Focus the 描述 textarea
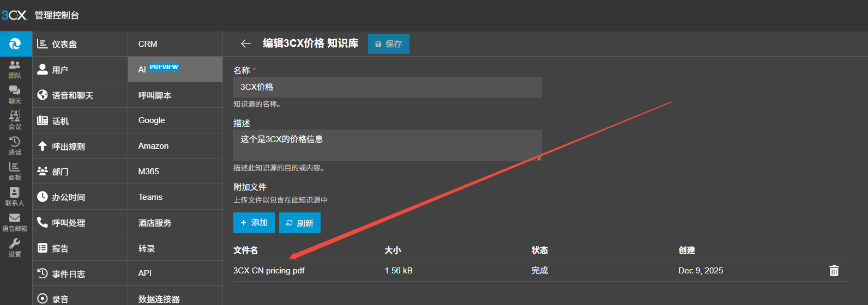 388,145
